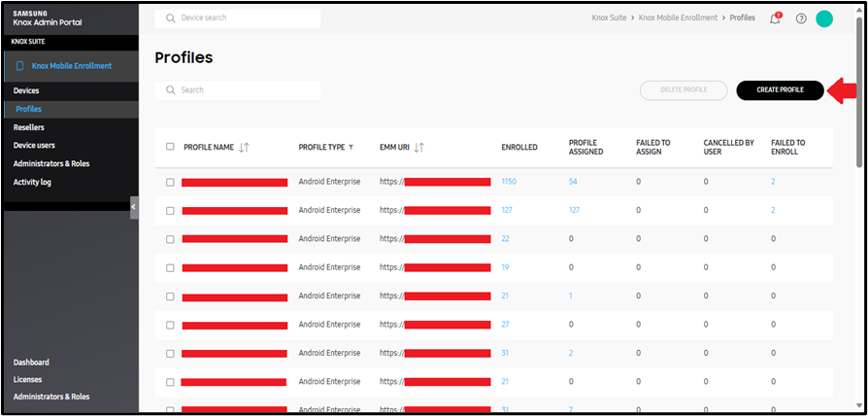The image size is (868, 416).
Task: Open Knox Mobile Enrollment in the sidebar
Action: point(70,66)
